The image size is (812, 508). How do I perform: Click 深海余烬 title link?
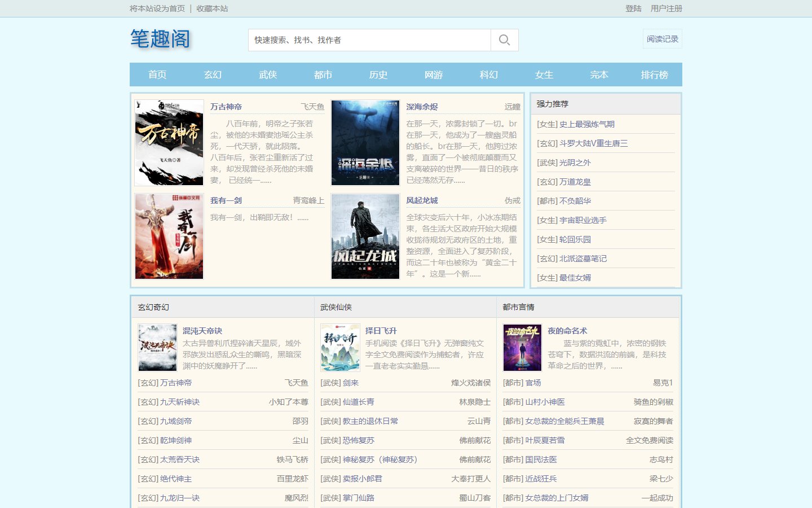(x=422, y=107)
